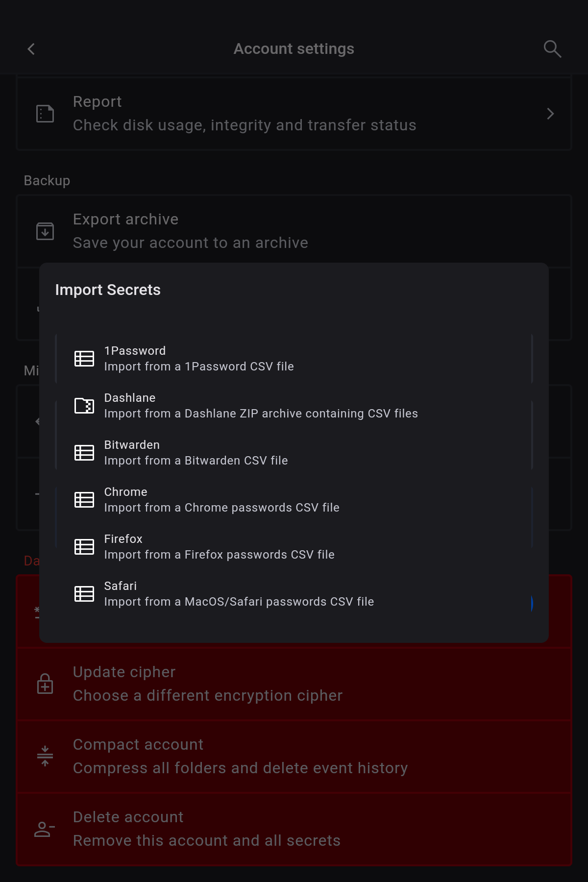Click the Bitwarden CSV table icon
588x882 pixels.
tap(84, 453)
